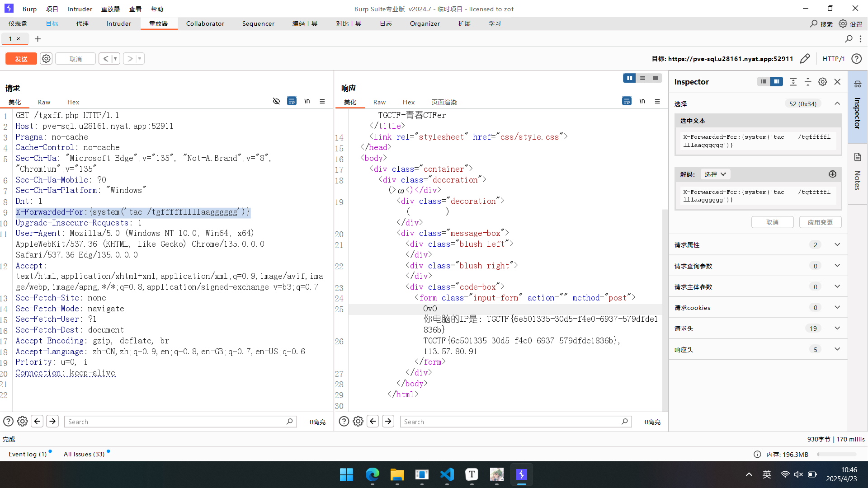Expand 响应头 response headers section

click(758, 349)
